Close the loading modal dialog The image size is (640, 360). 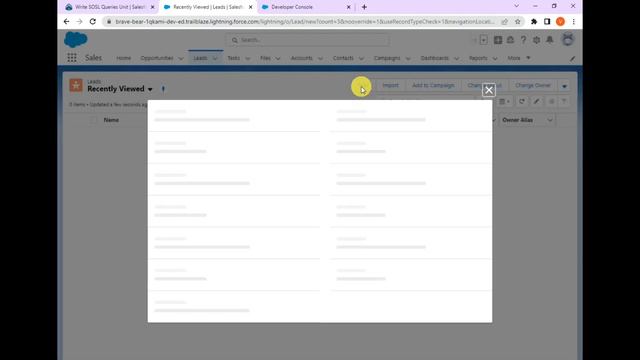pyautogui.click(x=489, y=90)
